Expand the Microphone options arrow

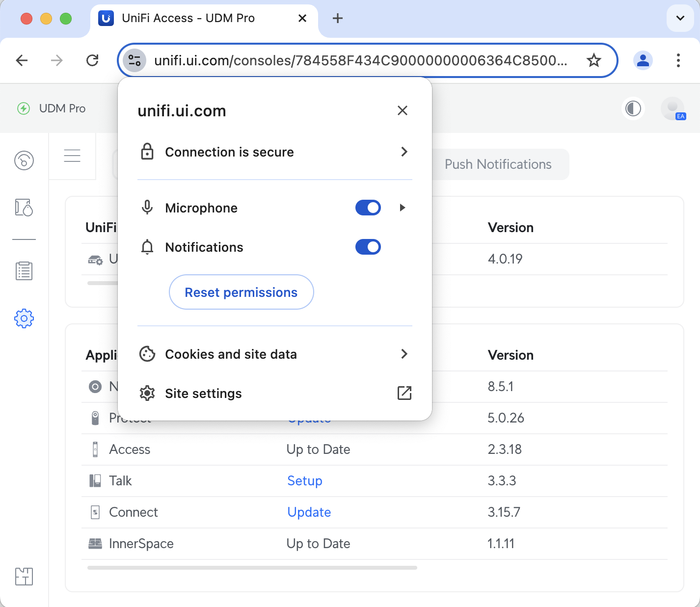[403, 208]
